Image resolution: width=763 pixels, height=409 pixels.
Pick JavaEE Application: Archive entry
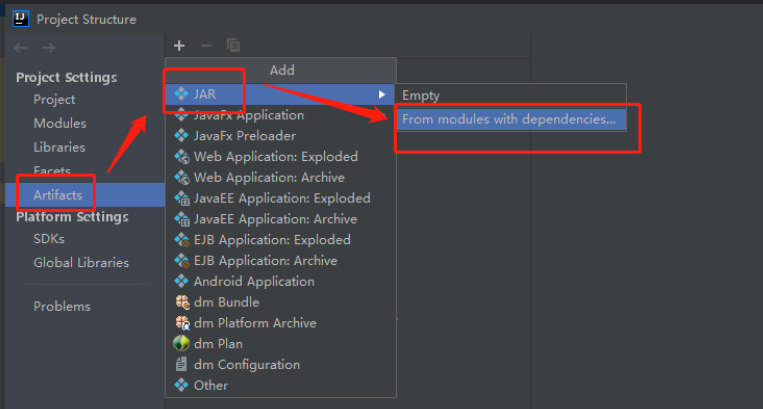[x=281, y=219]
